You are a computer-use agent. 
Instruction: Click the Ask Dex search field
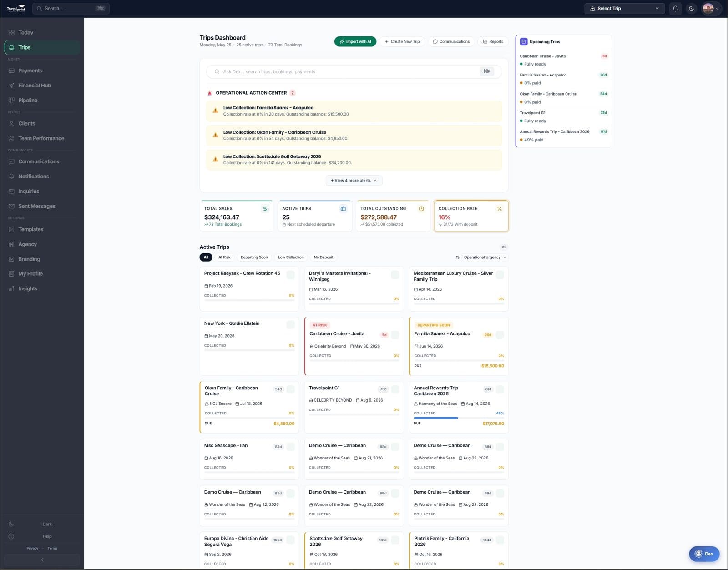tap(354, 71)
